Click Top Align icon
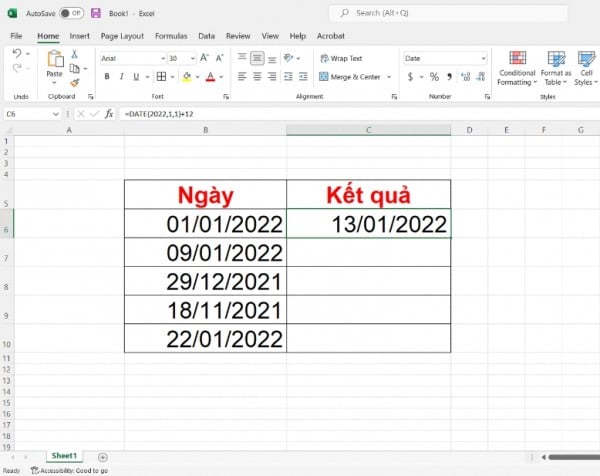This screenshot has height=476, width=600. 242,58
